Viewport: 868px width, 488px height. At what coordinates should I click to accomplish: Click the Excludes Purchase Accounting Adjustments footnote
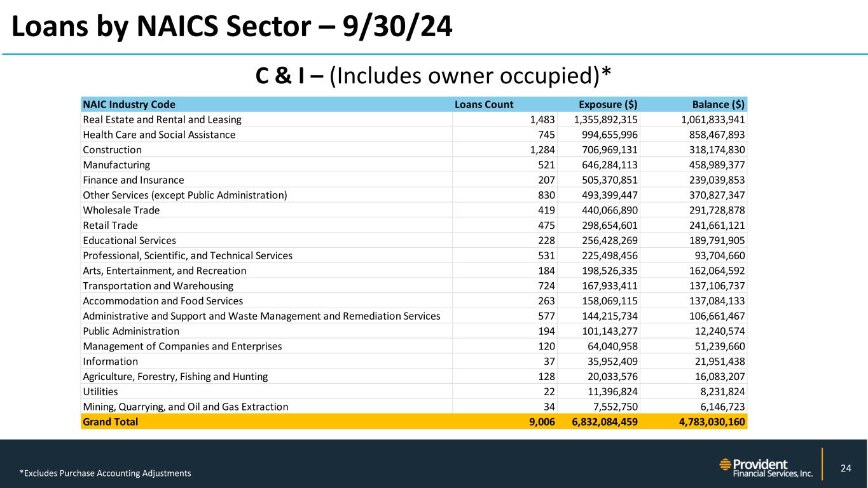tap(105, 473)
